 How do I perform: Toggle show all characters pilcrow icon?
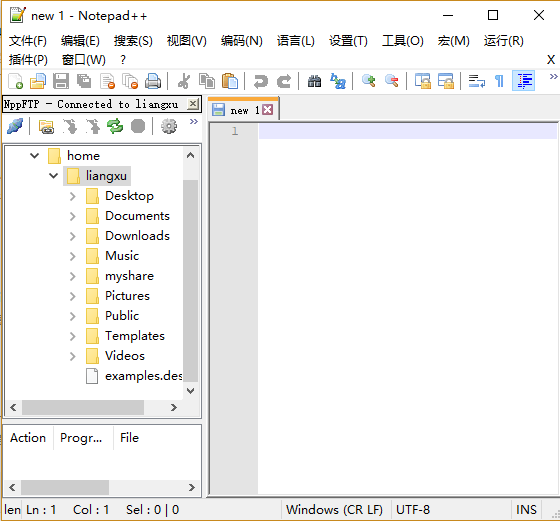click(500, 81)
